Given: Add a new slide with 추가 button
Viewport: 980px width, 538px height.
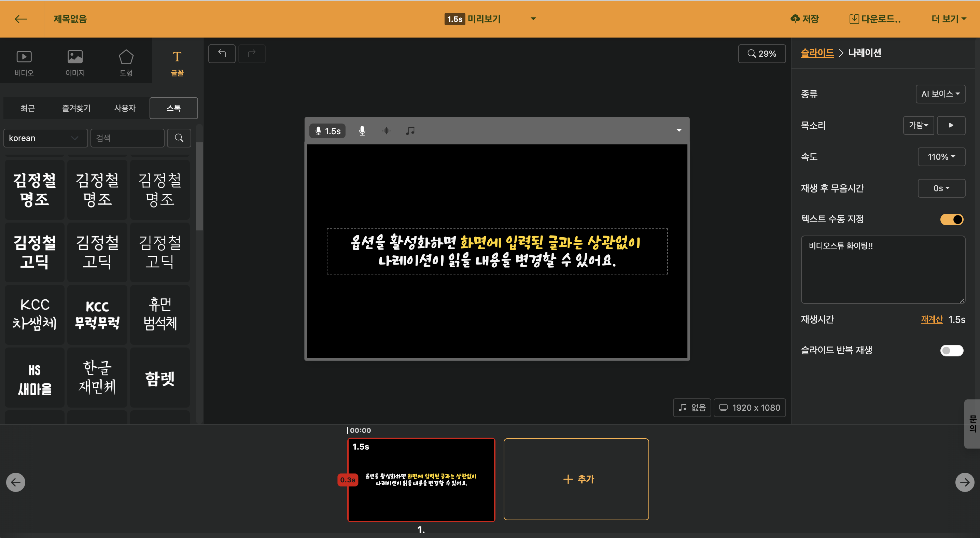Looking at the screenshot, I should click(x=576, y=479).
